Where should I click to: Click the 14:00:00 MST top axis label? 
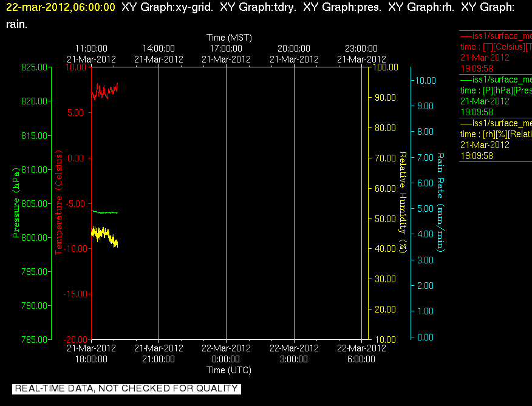[159, 49]
